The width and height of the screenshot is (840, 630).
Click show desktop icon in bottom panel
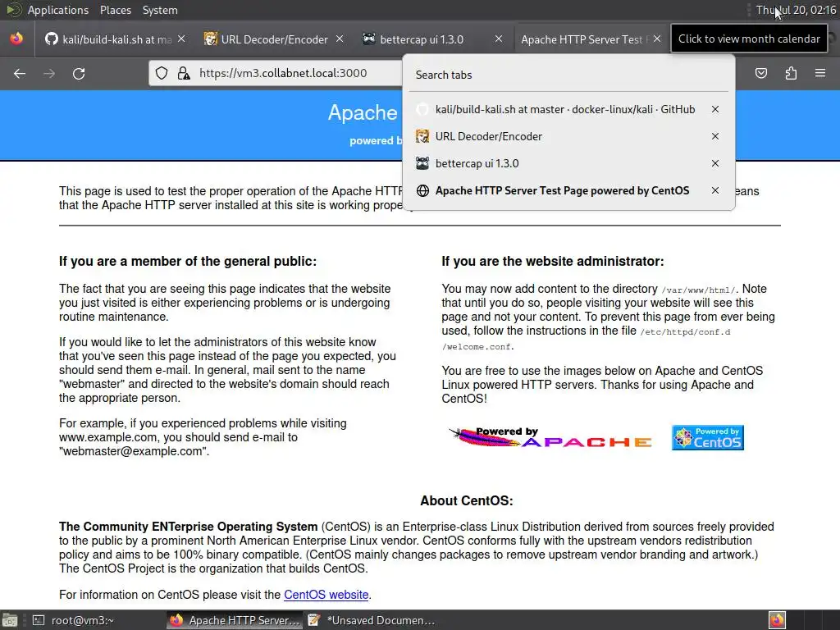(10, 620)
